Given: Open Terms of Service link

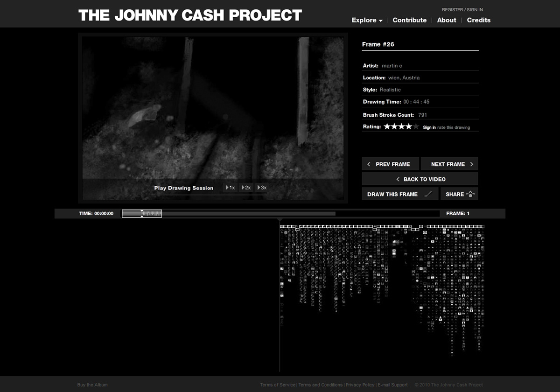Looking at the screenshot, I should click(x=278, y=385).
